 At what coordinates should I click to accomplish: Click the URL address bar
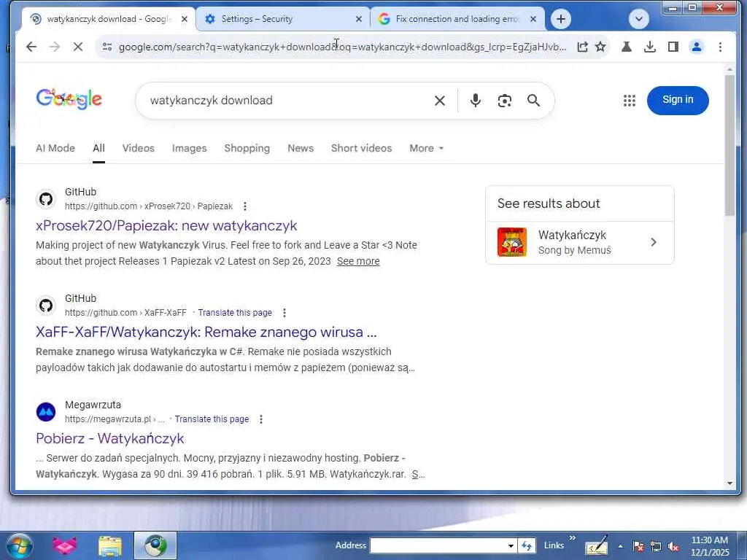point(342,47)
